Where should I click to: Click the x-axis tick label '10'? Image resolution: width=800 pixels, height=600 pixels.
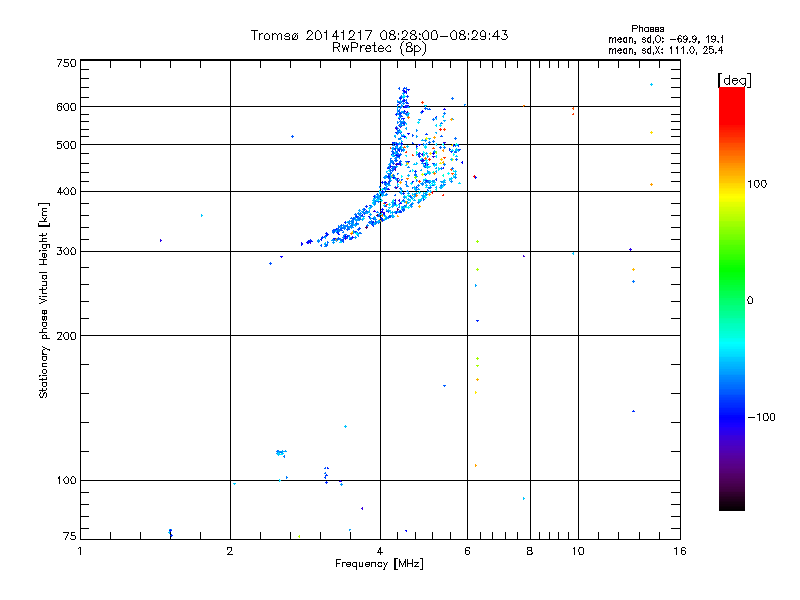tap(578, 551)
